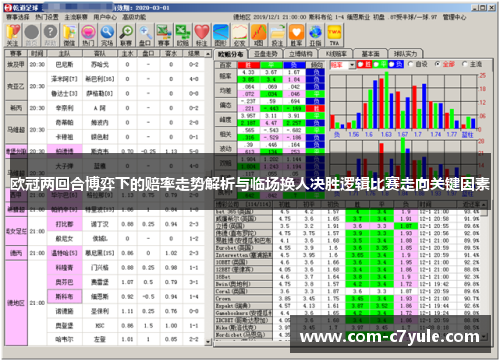Viewport: 500px width, 362px height.
Task: Click the 均差 row button
Action: pyautogui.click(x=225, y=91)
